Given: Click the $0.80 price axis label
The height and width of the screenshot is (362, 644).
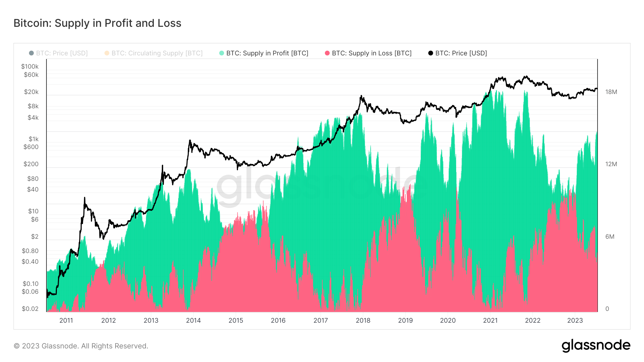Looking at the screenshot, I should (30, 251).
